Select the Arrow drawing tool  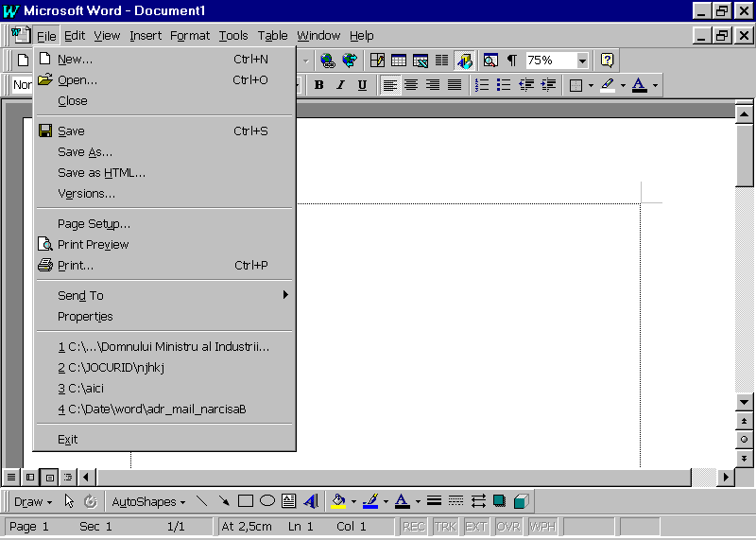point(224,501)
